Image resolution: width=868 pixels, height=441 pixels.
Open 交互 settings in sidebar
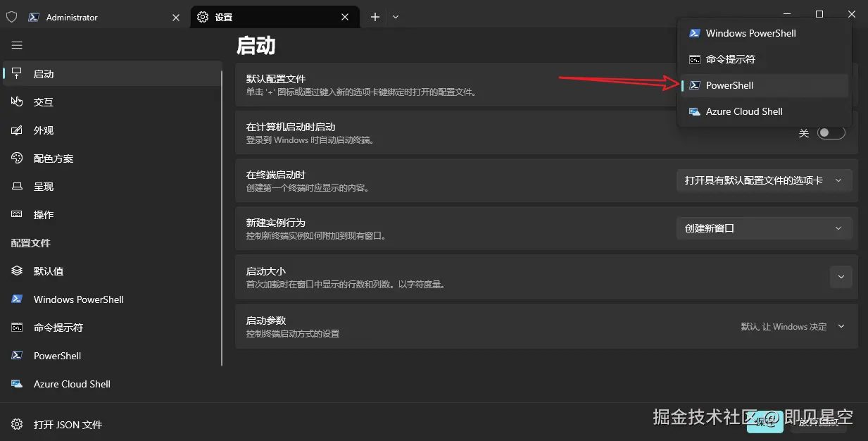click(113, 102)
